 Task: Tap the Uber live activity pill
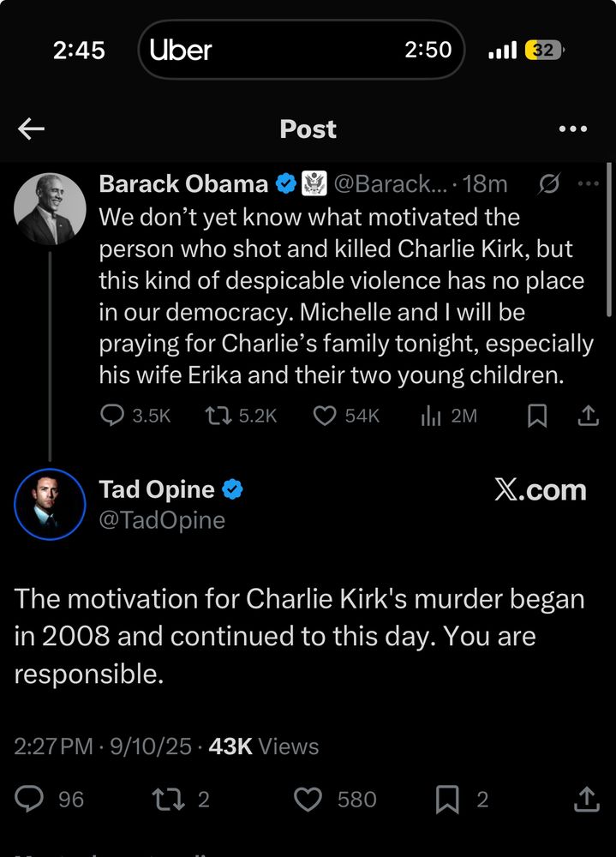pyautogui.click(x=301, y=51)
